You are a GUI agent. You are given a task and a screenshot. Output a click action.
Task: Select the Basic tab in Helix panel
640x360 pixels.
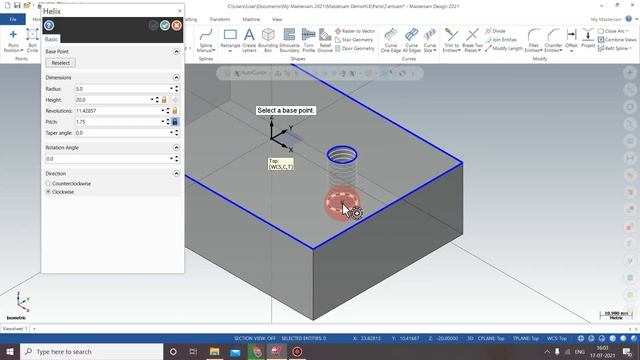point(51,39)
